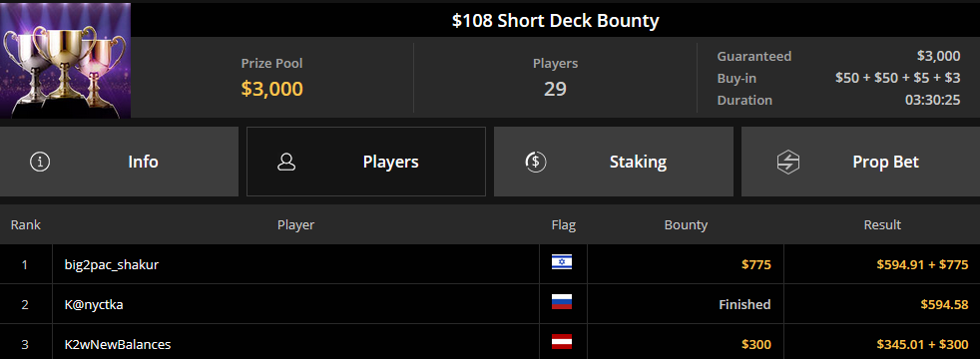Click the trophy cups tournament image
980x359 pixels.
[66, 60]
